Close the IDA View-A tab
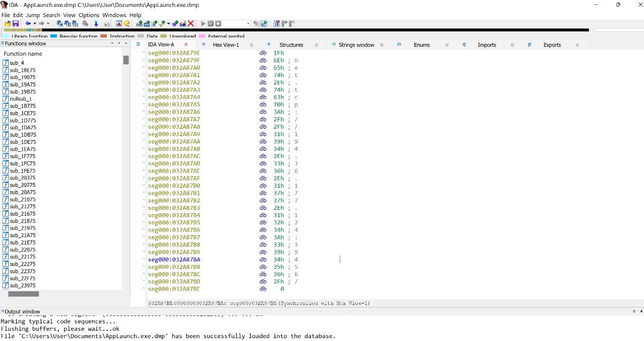The image size is (644, 341). point(186,45)
